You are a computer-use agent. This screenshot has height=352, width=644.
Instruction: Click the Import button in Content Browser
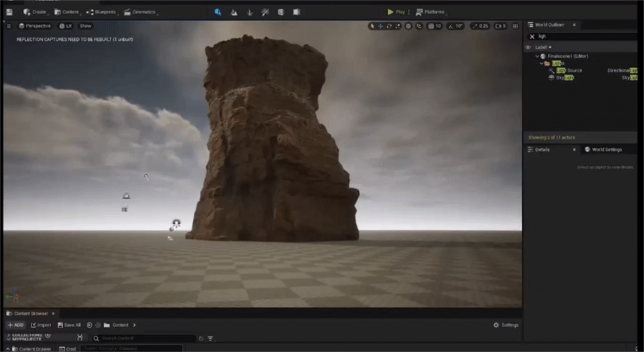click(x=41, y=325)
